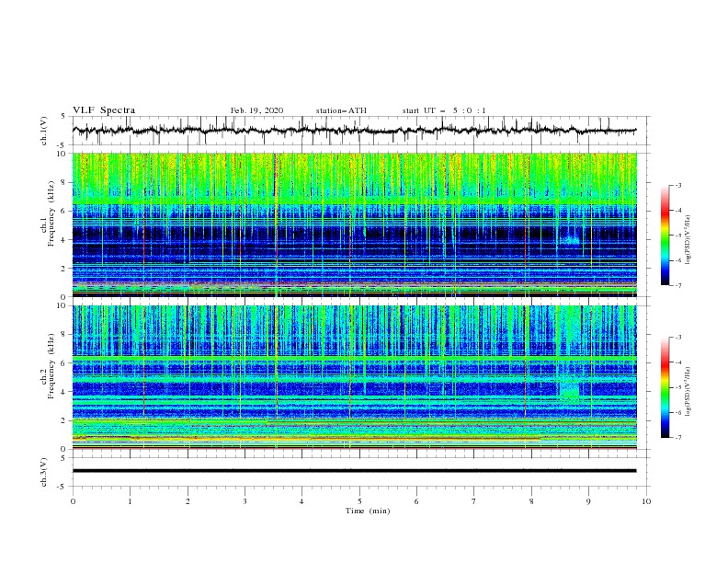Click time axis tick label '7'

tap(474, 501)
